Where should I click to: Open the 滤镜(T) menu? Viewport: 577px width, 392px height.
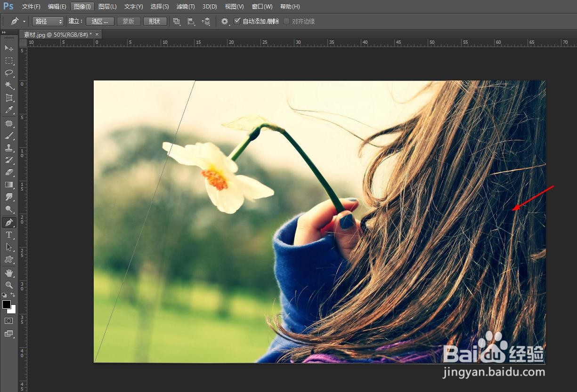click(x=186, y=7)
